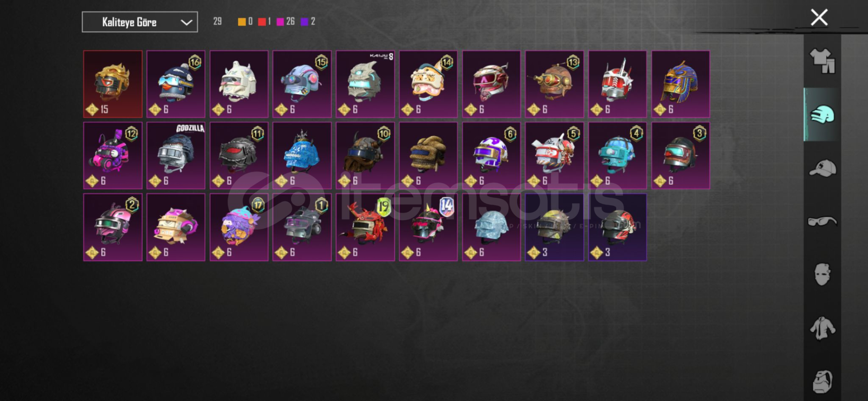Close the inventory with the X icon
Screen dimensions: 868x401
point(819,18)
